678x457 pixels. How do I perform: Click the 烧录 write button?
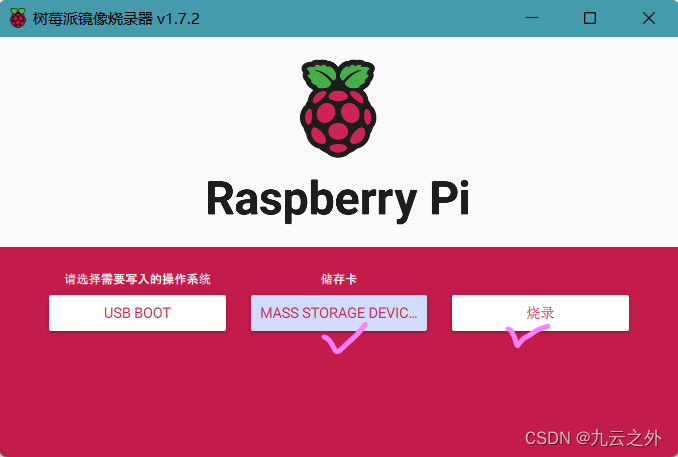coord(540,313)
